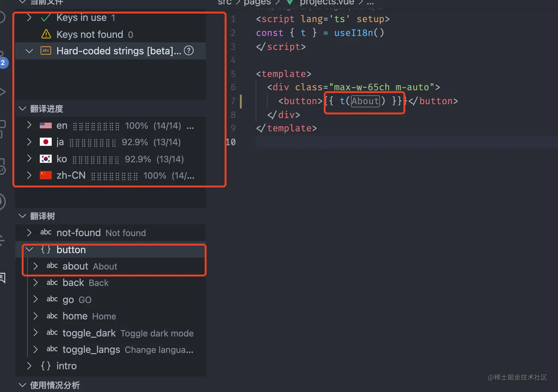Click line number 7 in the gutter
Viewport: 558px width, 392px height.
pyautogui.click(x=233, y=101)
